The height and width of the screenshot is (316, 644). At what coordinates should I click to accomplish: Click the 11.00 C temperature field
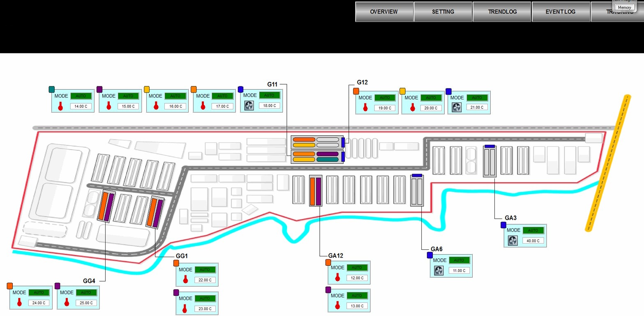459,271
